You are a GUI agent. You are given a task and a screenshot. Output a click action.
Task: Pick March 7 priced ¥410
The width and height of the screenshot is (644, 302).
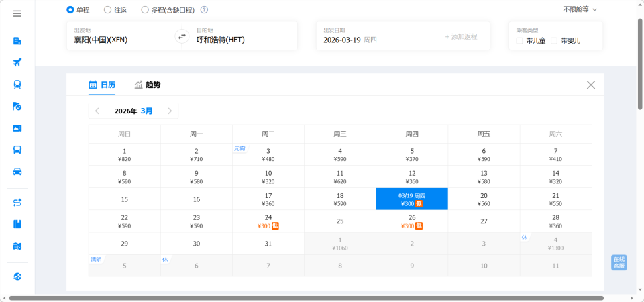click(x=555, y=154)
